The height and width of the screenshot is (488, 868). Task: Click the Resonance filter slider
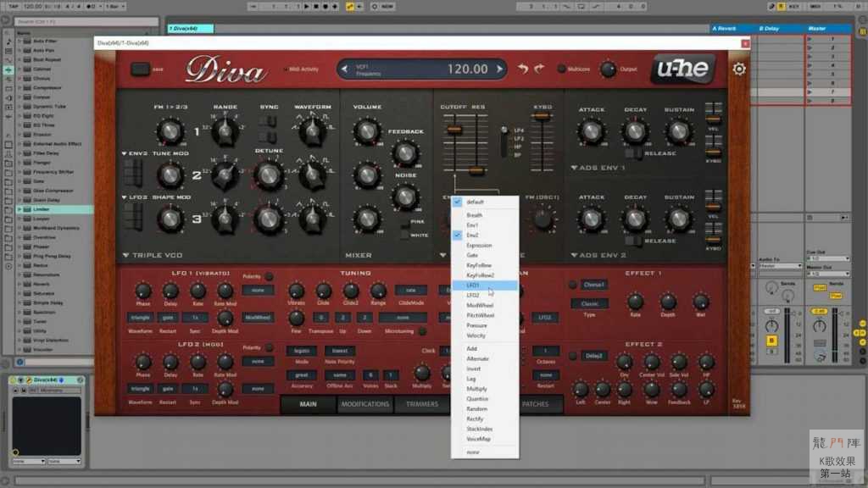pyautogui.click(x=476, y=171)
